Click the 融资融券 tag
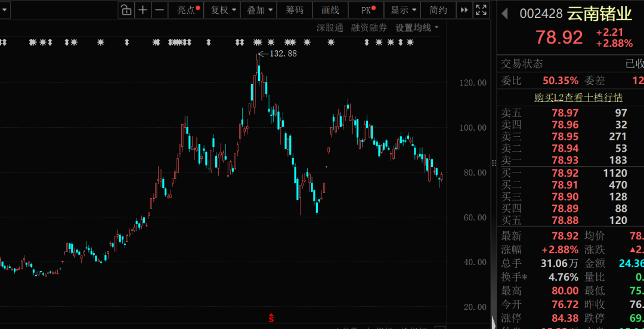The height and width of the screenshot is (329, 644). pyautogui.click(x=369, y=28)
